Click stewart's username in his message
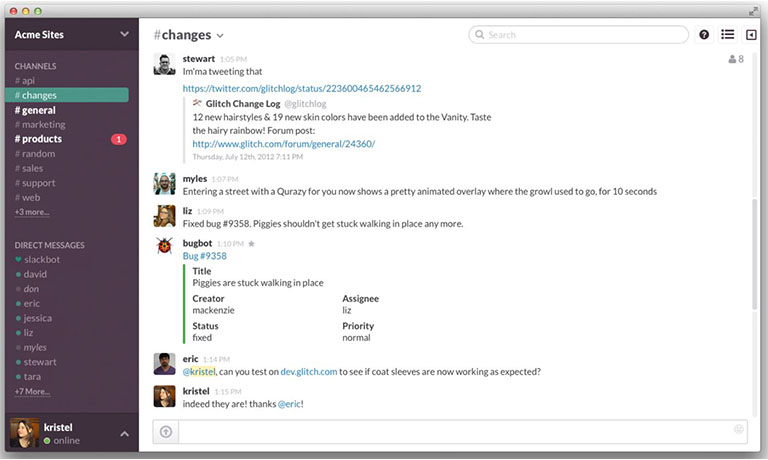 click(199, 59)
